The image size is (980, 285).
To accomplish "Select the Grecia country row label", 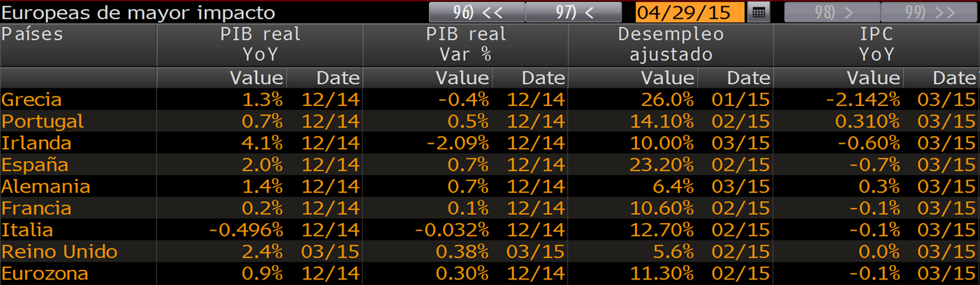I will pos(32,100).
